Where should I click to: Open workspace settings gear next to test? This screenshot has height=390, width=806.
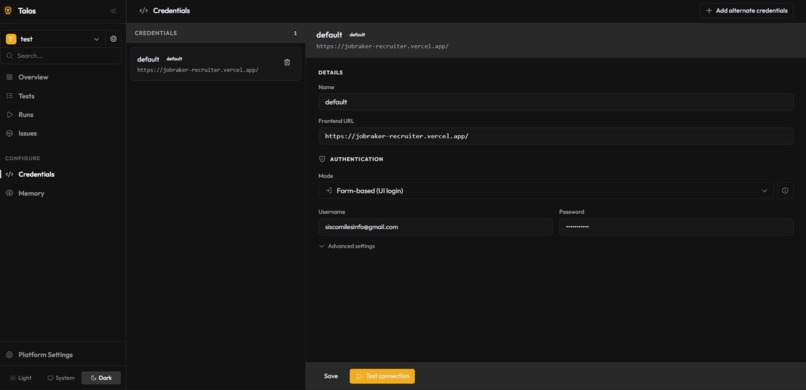pyautogui.click(x=114, y=39)
